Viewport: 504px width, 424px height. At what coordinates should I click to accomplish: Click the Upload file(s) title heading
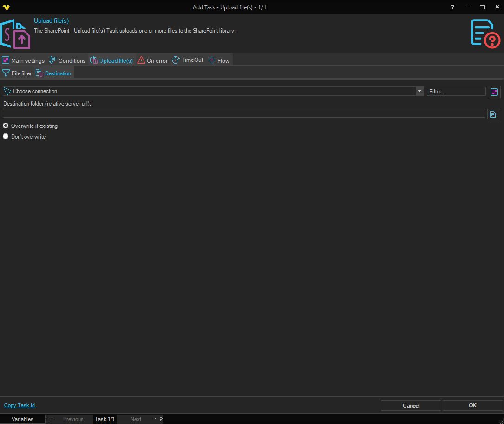click(x=52, y=20)
